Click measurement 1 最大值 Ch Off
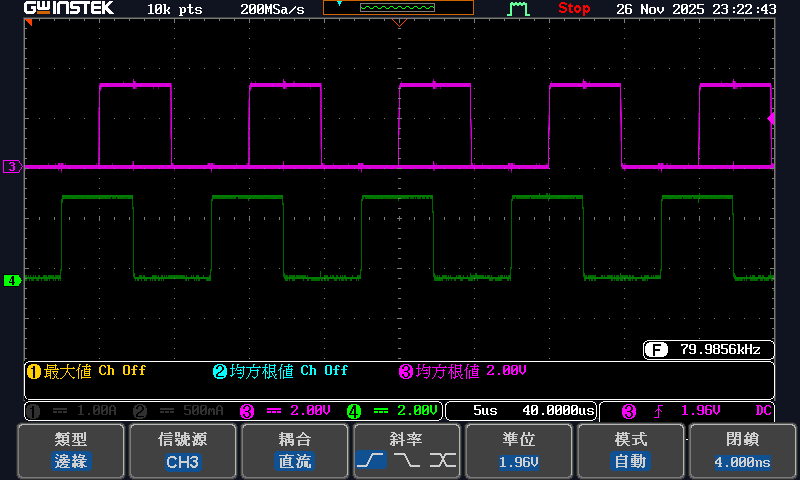This screenshot has height=480, width=800. pyautogui.click(x=86, y=371)
